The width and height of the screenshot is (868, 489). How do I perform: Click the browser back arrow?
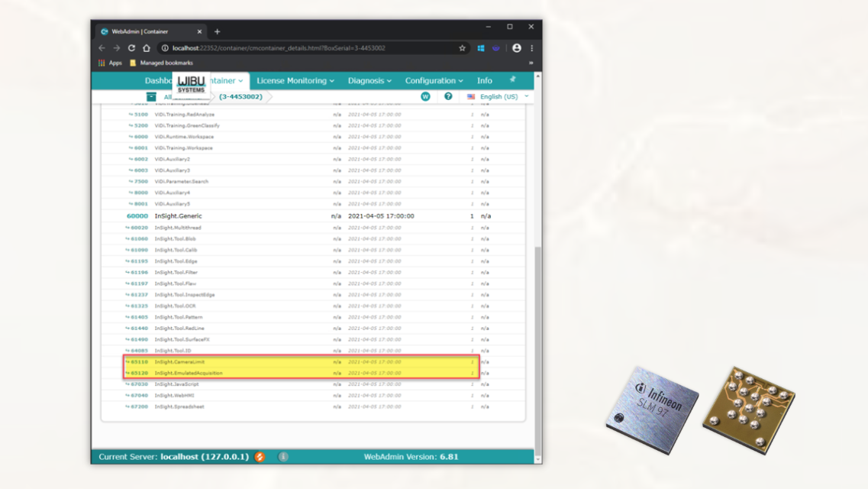[102, 48]
